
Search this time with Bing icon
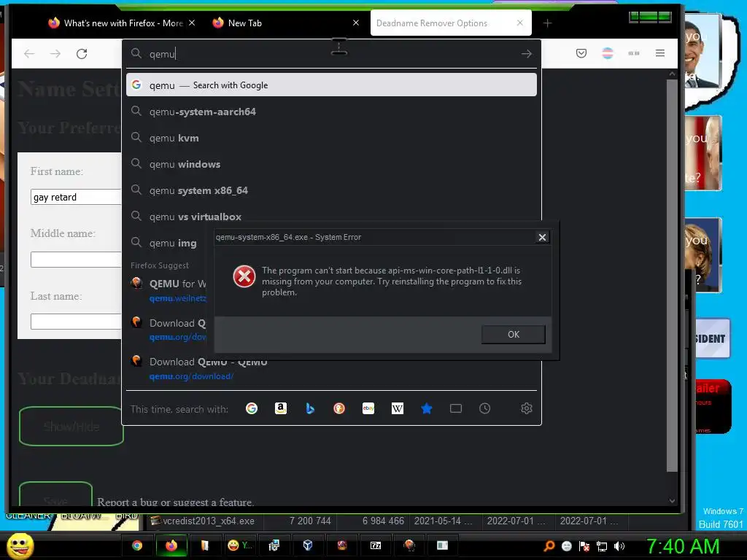click(x=309, y=408)
